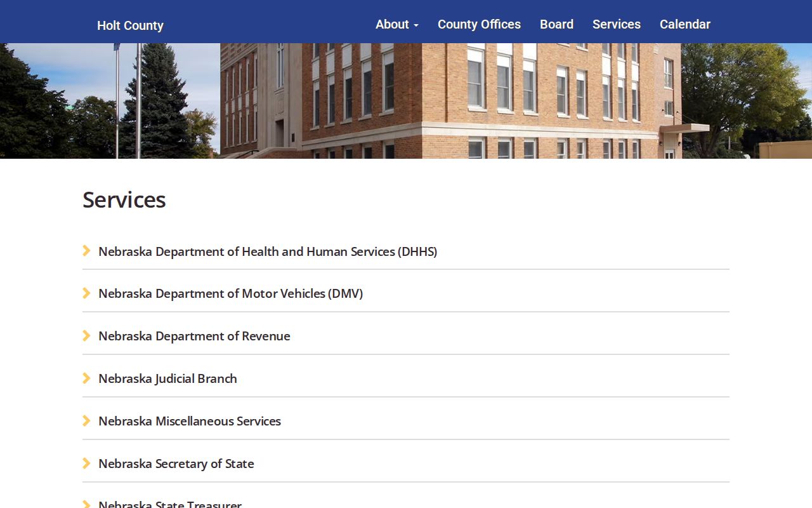Click the chevron icon beside Department of Revenue
The height and width of the screenshot is (508, 812).
click(x=86, y=335)
